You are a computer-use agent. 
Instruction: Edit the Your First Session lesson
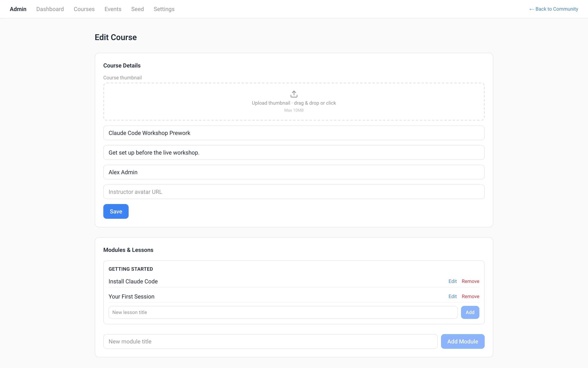click(x=452, y=296)
